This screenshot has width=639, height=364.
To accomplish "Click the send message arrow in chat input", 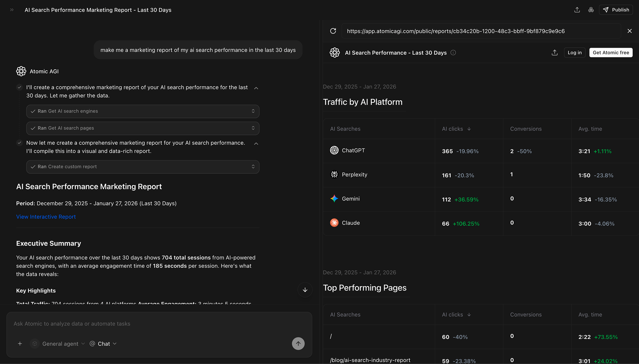I will click(x=298, y=343).
